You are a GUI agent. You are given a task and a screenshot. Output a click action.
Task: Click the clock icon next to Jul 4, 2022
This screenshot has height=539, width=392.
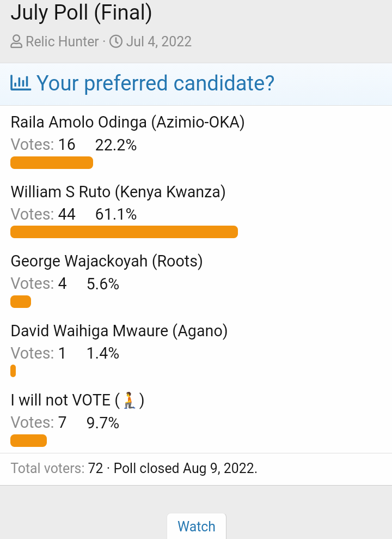116,42
